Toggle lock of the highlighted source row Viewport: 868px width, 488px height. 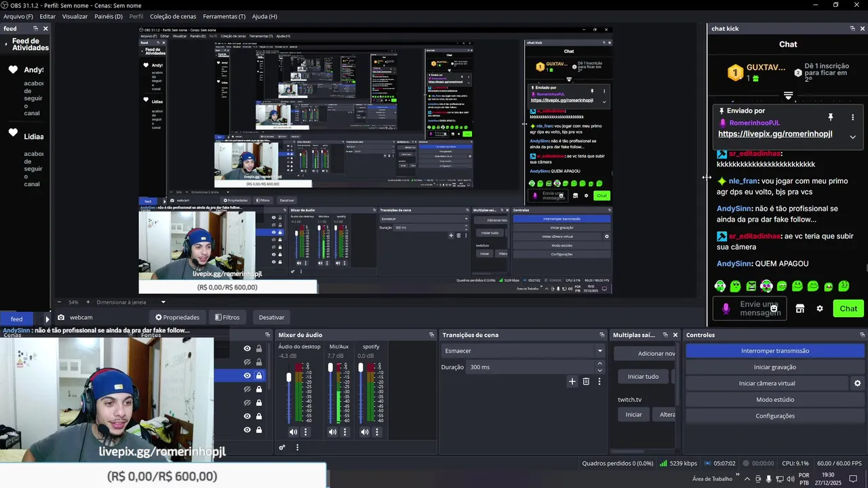(x=258, y=375)
